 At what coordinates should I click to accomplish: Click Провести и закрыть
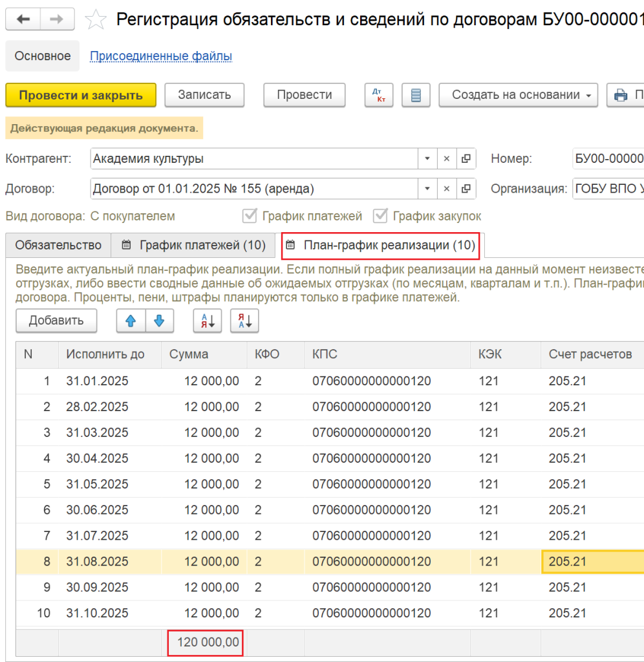coord(81,95)
